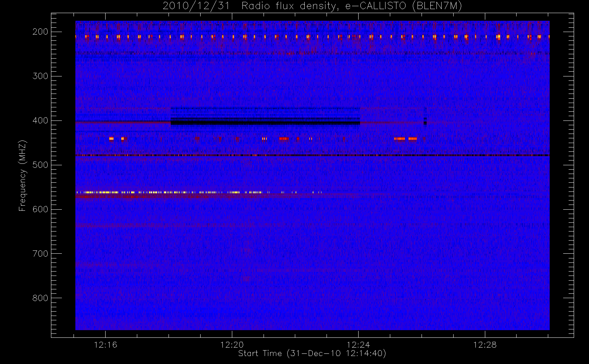Viewport: 589px width, 364px height.
Task: Click the 800 frequency tick label
Action: pyautogui.click(x=40, y=298)
